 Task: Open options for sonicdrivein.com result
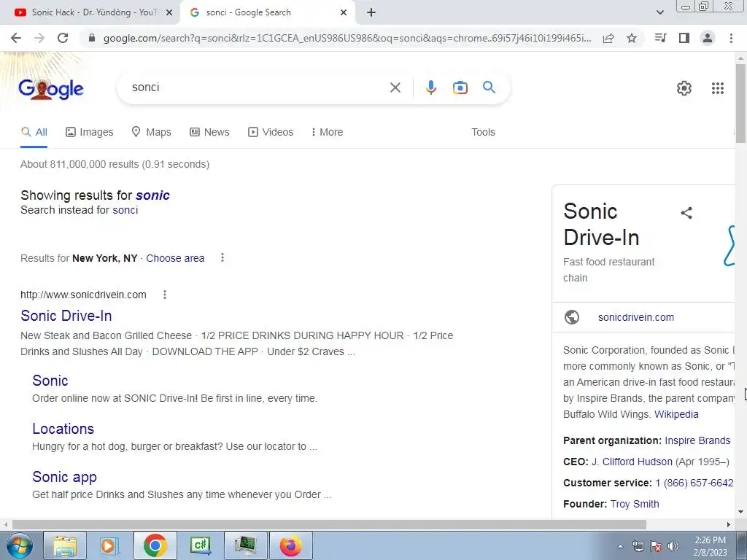coord(165,295)
